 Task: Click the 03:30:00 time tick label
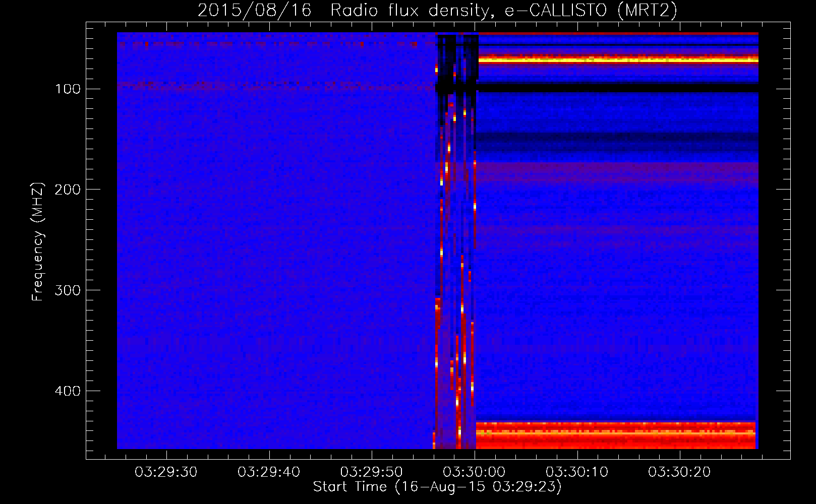point(474,472)
